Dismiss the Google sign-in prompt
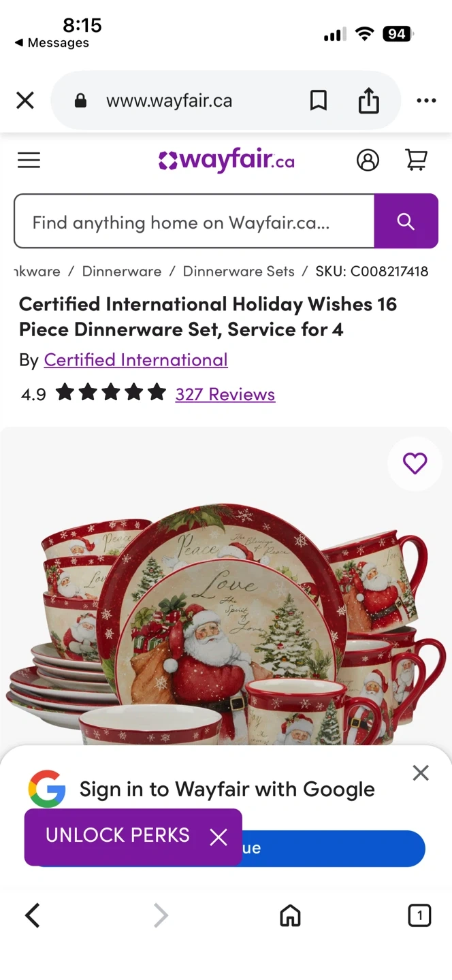Image resolution: width=452 pixels, height=980 pixels. click(x=421, y=772)
